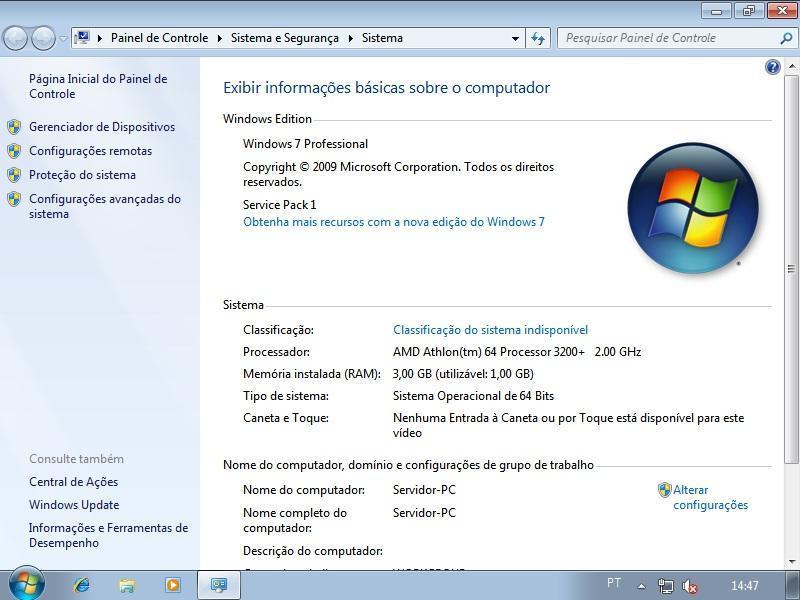Image resolution: width=800 pixels, height=600 pixels.
Task: Open the address bar history dropdown
Action: coord(515,38)
